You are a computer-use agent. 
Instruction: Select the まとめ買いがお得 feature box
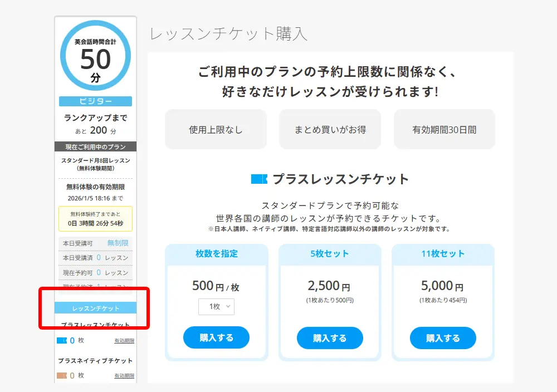(330, 130)
